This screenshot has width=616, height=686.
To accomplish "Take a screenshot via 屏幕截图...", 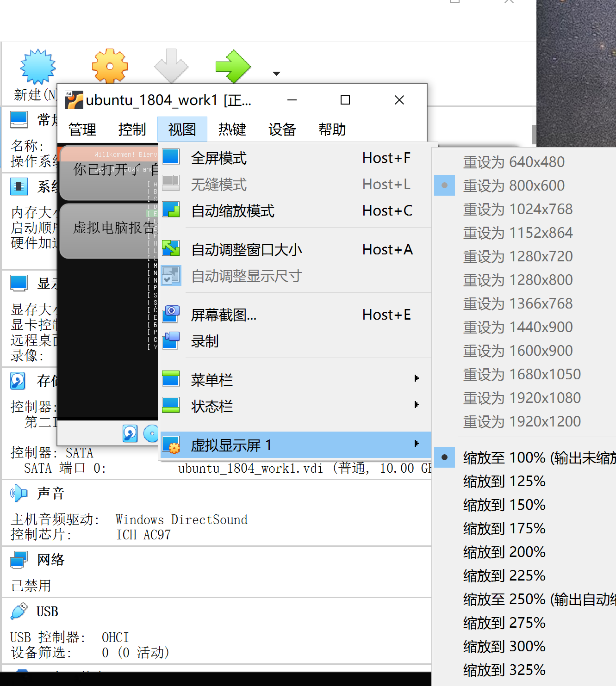I will click(295, 315).
